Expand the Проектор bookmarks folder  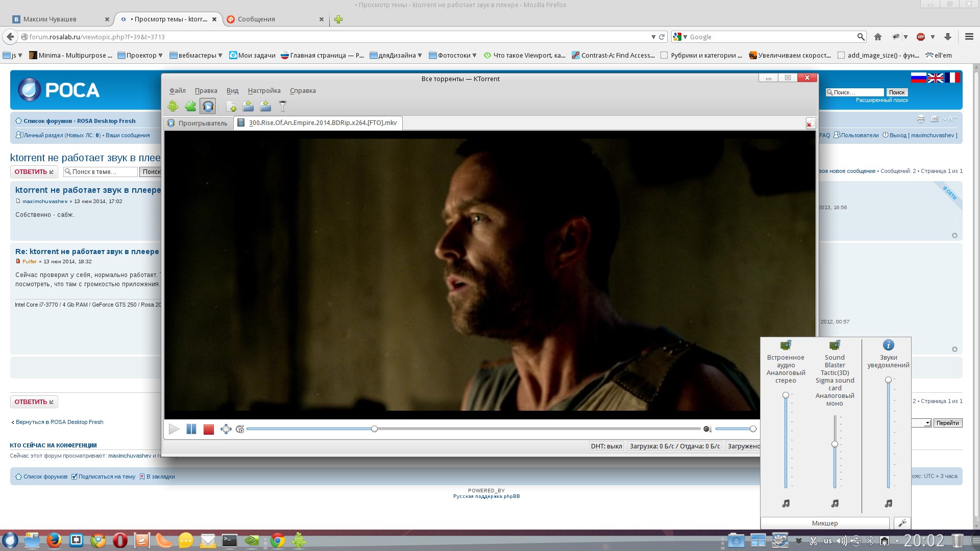coord(140,55)
